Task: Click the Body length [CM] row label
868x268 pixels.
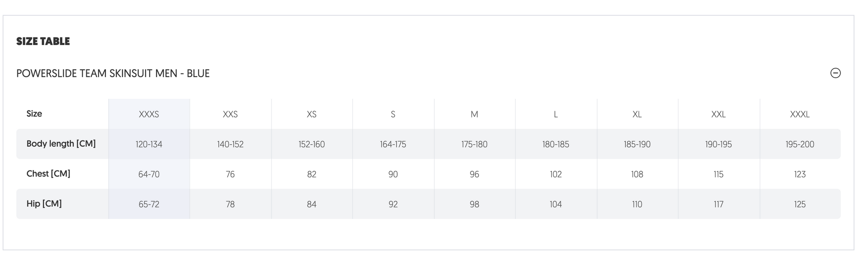Action: pyautogui.click(x=61, y=144)
